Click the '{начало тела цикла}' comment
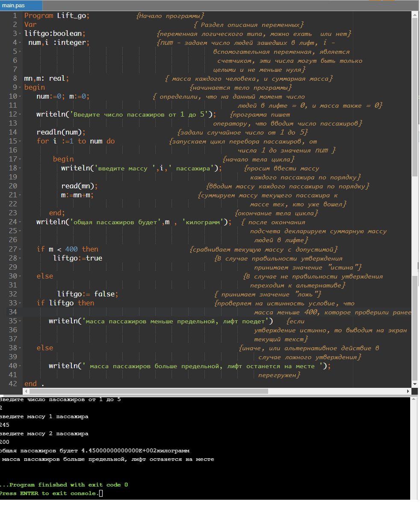The width and height of the screenshot is (420, 507). [x=258, y=159]
